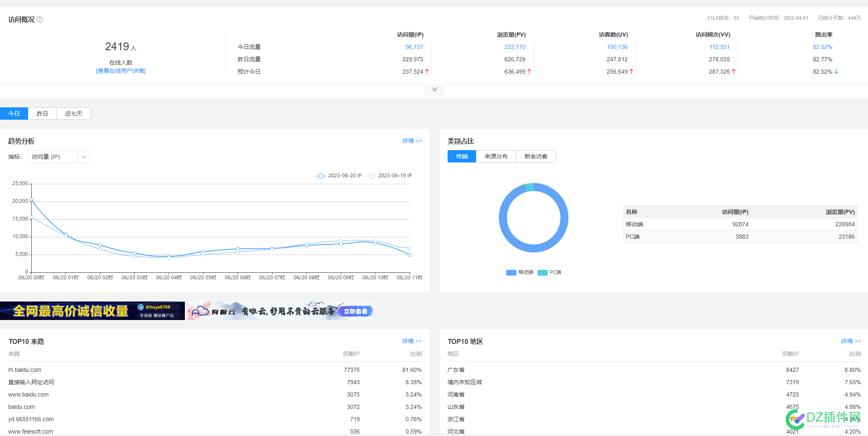Toggle the 2023-06-19 IP legend series
This screenshot has width=868, height=436.
click(x=389, y=176)
